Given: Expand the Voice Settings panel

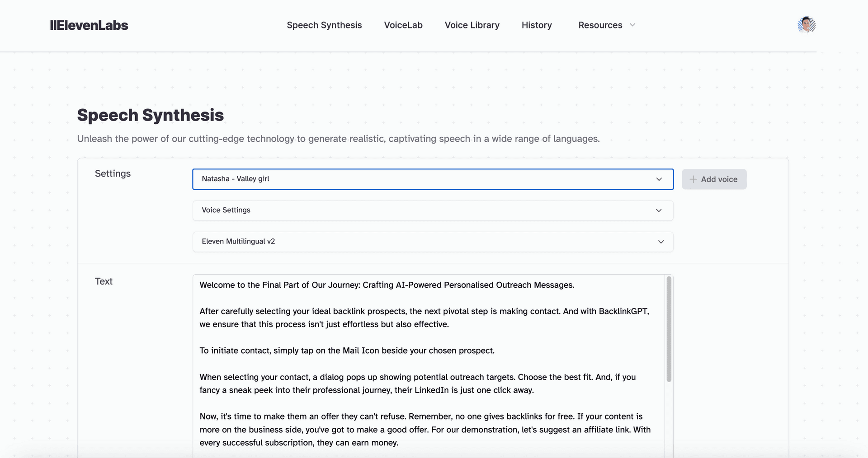Looking at the screenshot, I should [x=433, y=210].
